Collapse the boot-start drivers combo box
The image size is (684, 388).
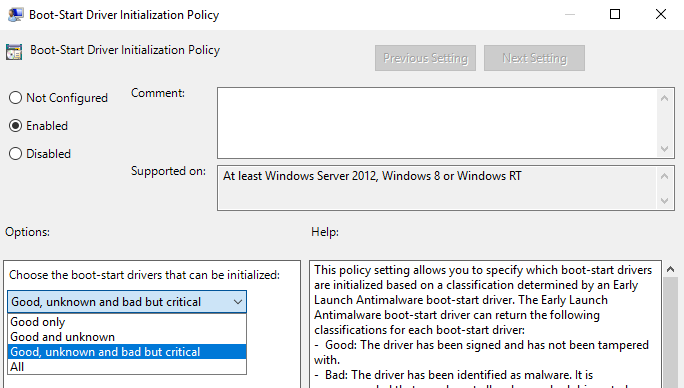pos(238,302)
